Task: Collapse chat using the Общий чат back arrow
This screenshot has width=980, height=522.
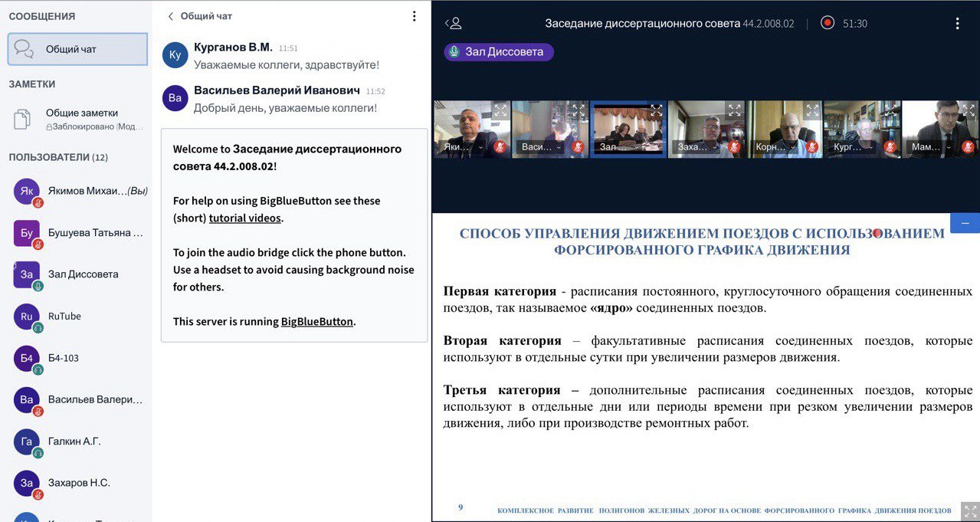Action: (x=171, y=16)
